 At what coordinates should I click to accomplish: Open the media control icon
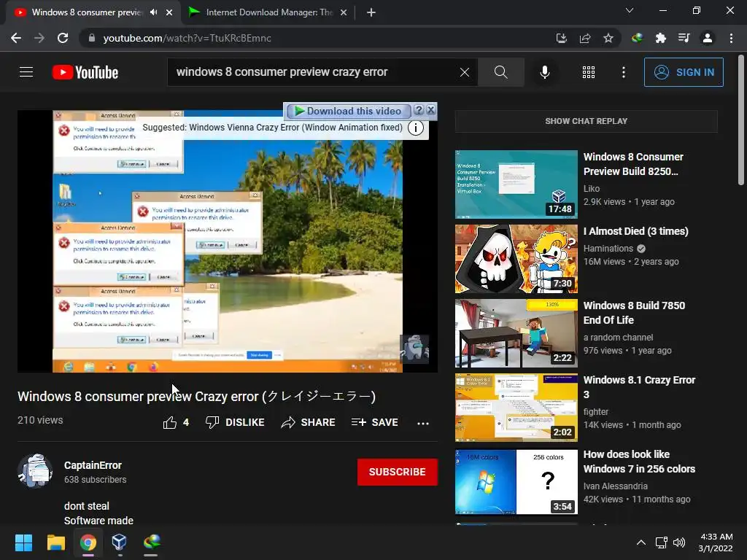(684, 38)
